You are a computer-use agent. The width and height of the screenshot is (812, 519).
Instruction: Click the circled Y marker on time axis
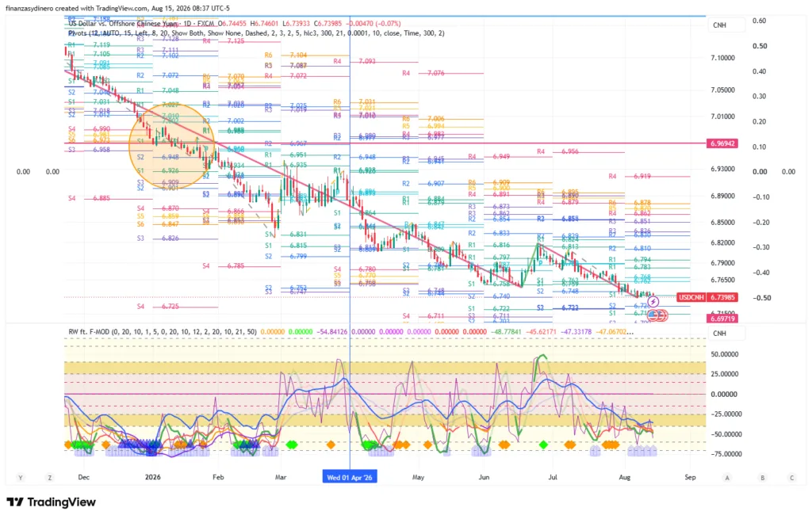[x=21, y=478]
